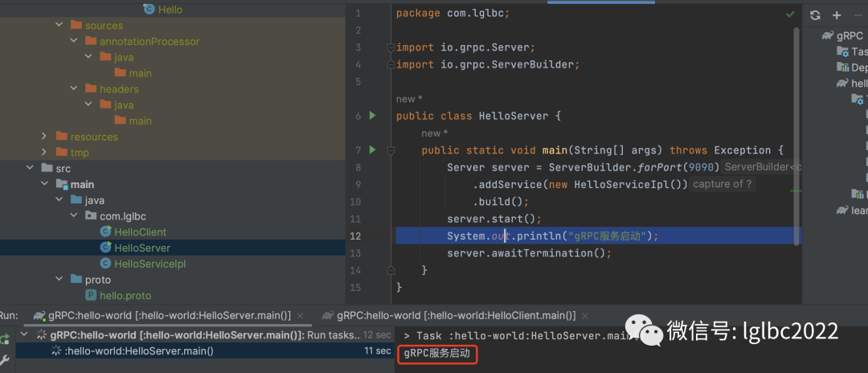Collapse the headers folder

click(74, 88)
